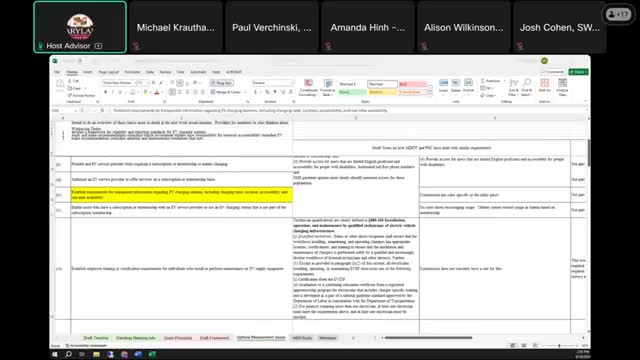Image resolution: width=640 pixels, height=360 pixels.
Task: Click the horizontal scrollbar at sheet bottom
Action: pos(429,338)
